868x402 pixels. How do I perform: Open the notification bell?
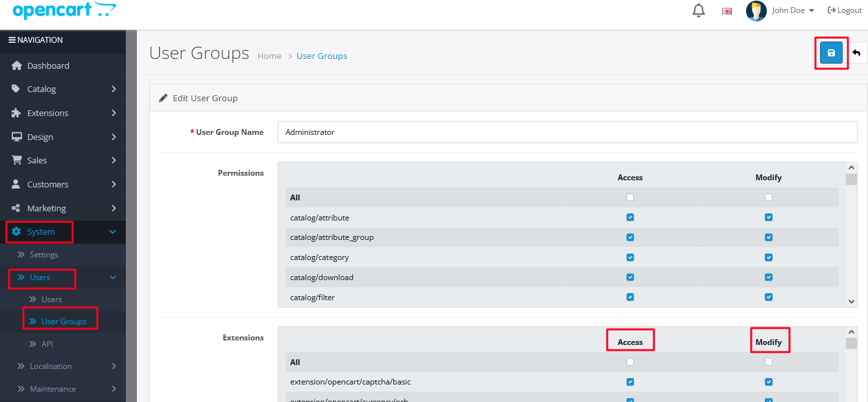[699, 10]
